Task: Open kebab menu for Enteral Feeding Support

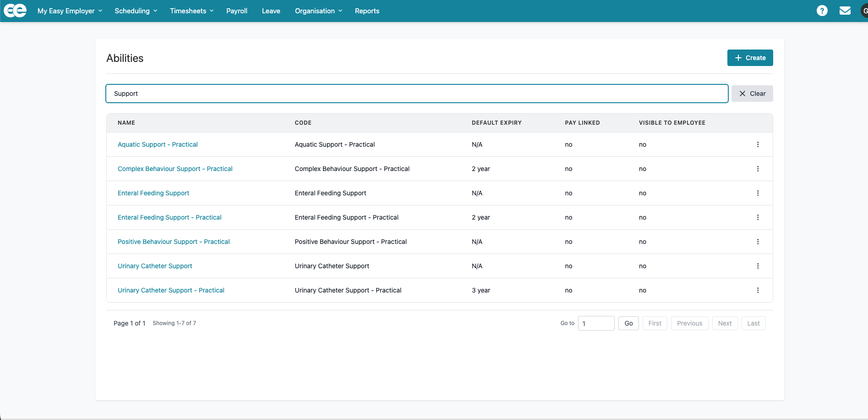Action: [758, 193]
